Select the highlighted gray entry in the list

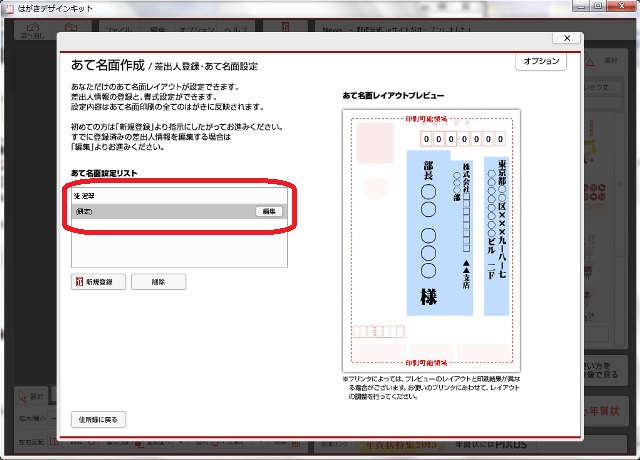coord(160,212)
